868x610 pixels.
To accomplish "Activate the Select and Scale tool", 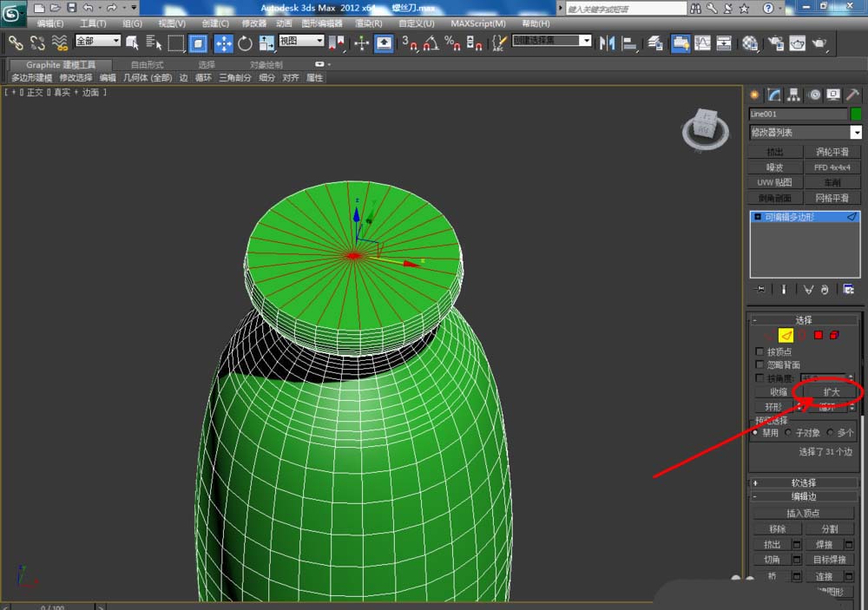I will pyautogui.click(x=266, y=43).
